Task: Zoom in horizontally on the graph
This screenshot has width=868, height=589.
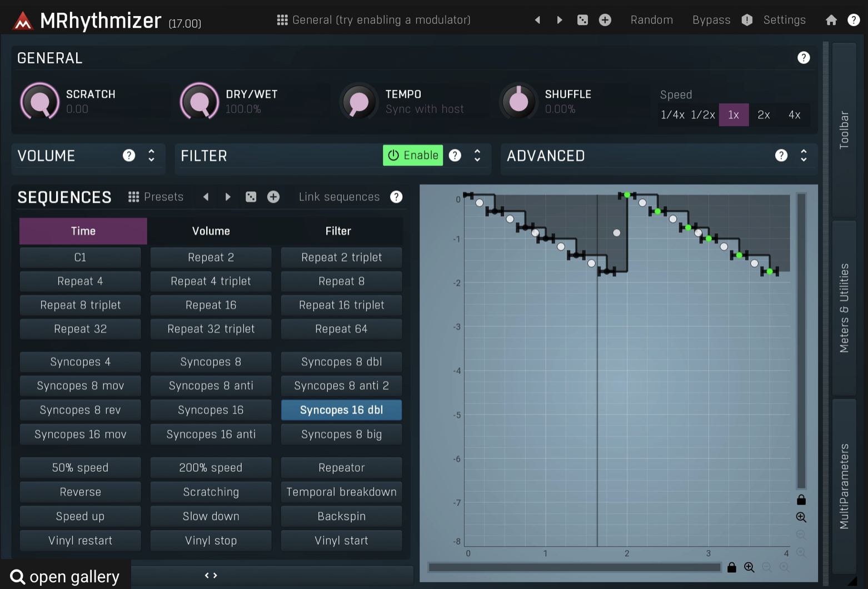Action: click(749, 567)
